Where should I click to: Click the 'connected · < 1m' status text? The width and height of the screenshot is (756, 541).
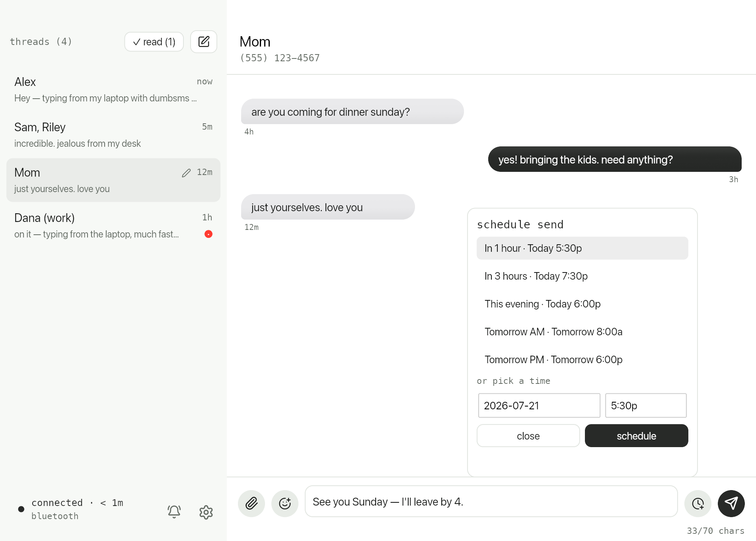[77, 503]
